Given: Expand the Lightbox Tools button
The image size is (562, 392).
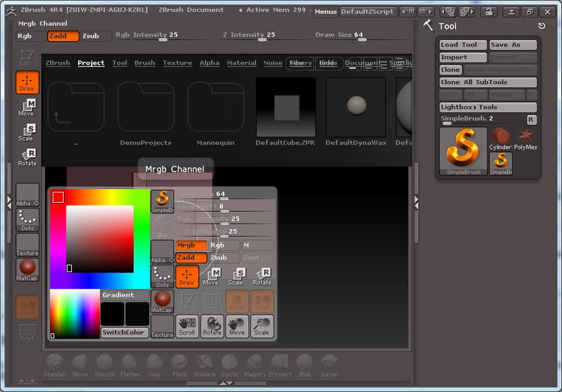Looking at the screenshot, I should click(x=488, y=107).
